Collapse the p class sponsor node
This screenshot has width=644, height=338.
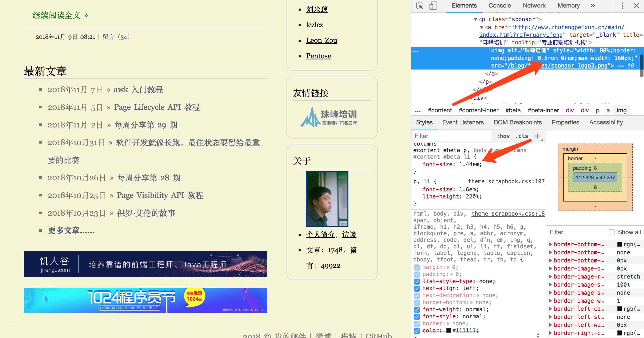[475, 19]
